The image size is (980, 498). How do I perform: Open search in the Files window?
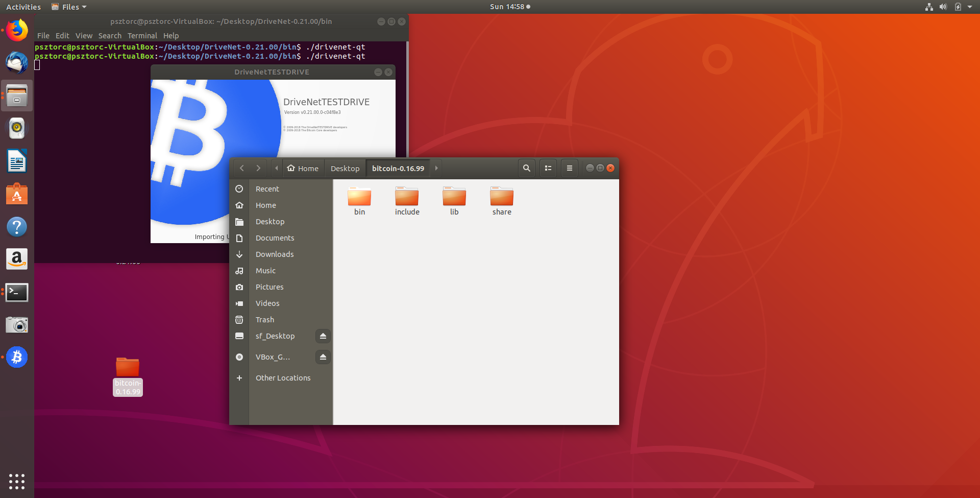pos(527,168)
